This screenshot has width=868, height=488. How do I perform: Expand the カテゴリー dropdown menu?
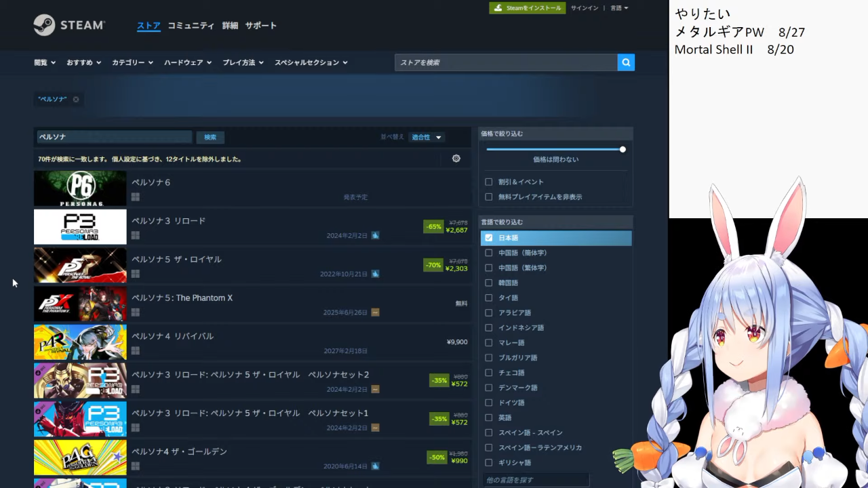133,62
